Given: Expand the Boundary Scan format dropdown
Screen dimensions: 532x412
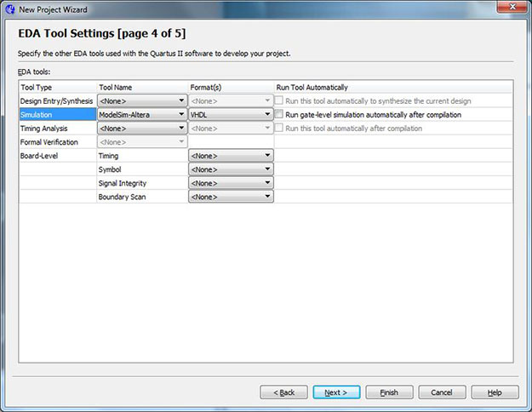Looking at the screenshot, I should click(230, 197).
